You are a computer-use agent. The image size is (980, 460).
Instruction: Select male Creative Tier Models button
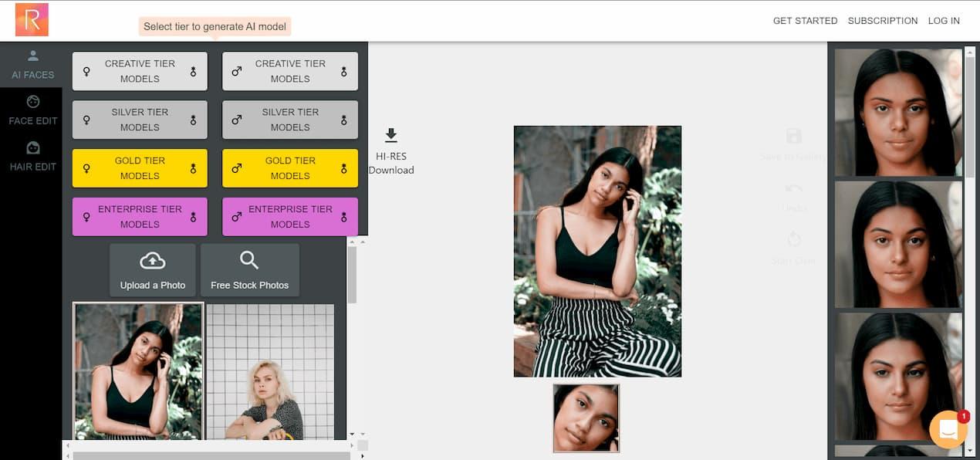point(290,71)
